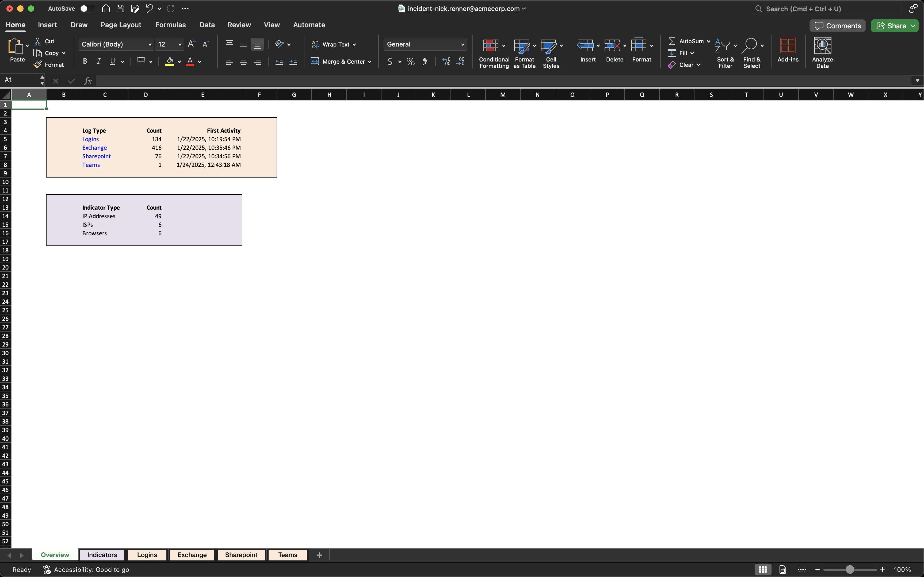Open the Indicators sheet tab
Image resolution: width=924 pixels, height=577 pixels.
(x=102, y=555)
